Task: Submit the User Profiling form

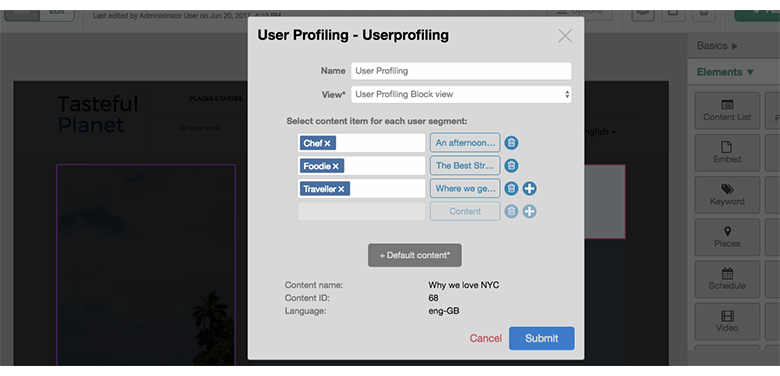Action: [542, 338]
